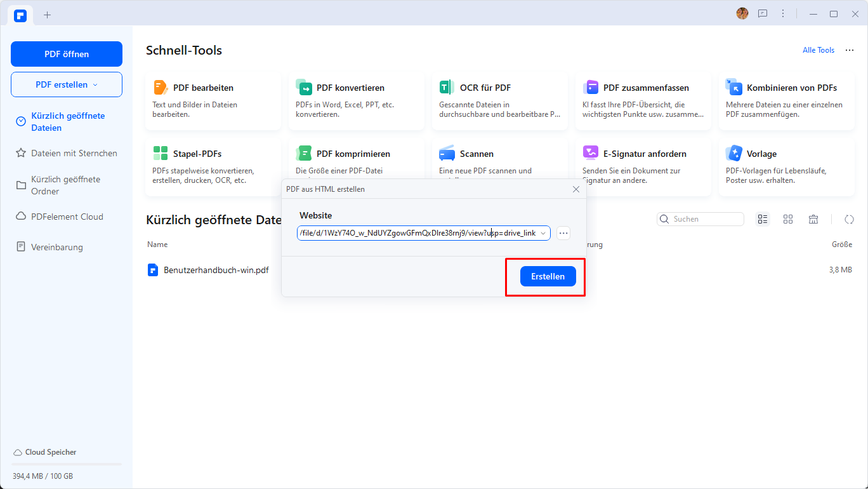Open the Alle Tools link
This screenshot has height=489, width=868.
pyautogui.click(x=819, y=50)
